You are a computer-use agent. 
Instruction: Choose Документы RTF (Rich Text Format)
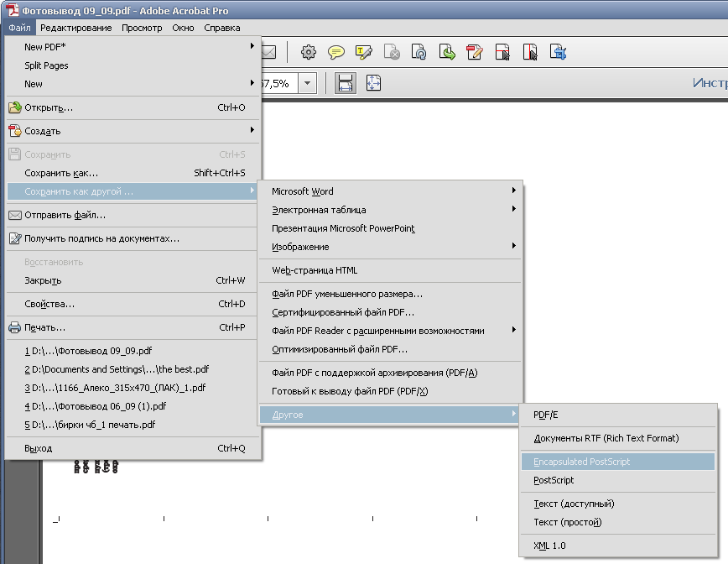618,438
